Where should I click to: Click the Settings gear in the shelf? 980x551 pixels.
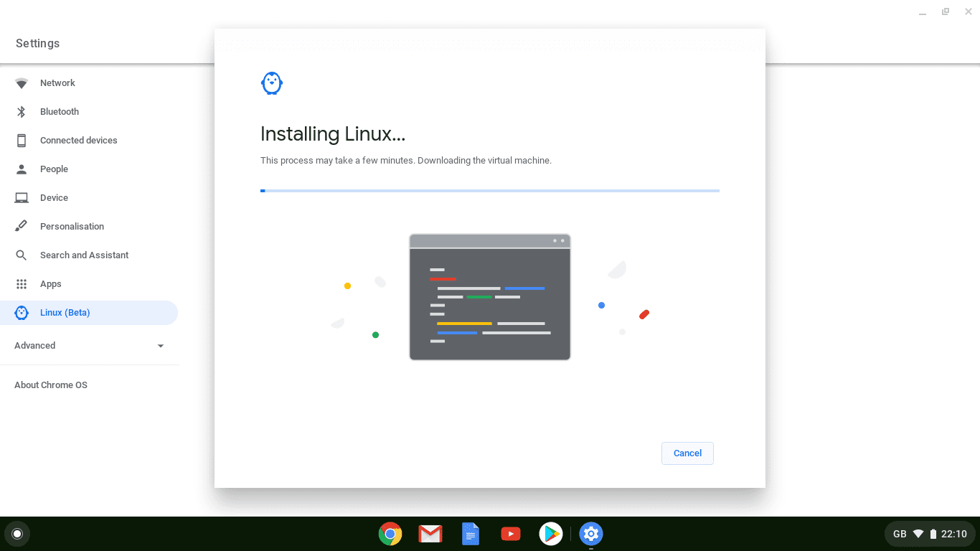pyautogui.click(x=591, y=534)
